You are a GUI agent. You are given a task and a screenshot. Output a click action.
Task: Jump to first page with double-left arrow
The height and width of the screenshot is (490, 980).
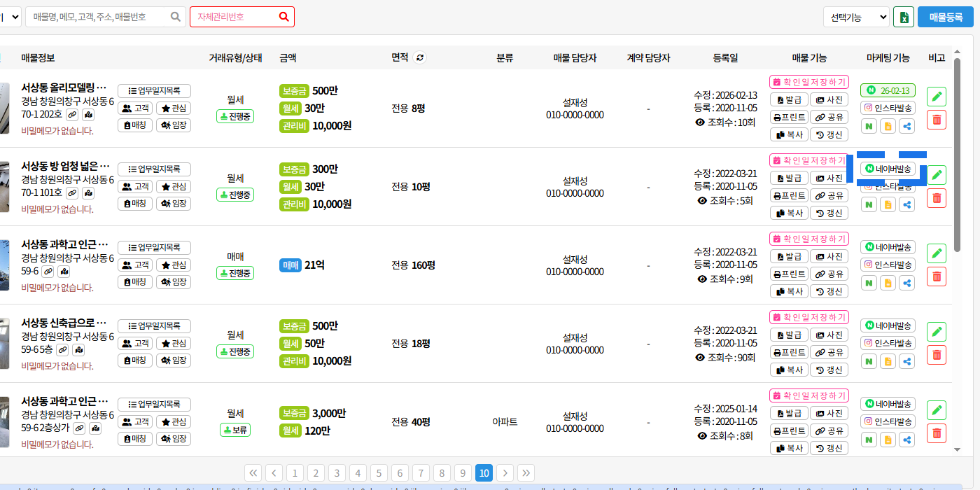coord(253,472)
